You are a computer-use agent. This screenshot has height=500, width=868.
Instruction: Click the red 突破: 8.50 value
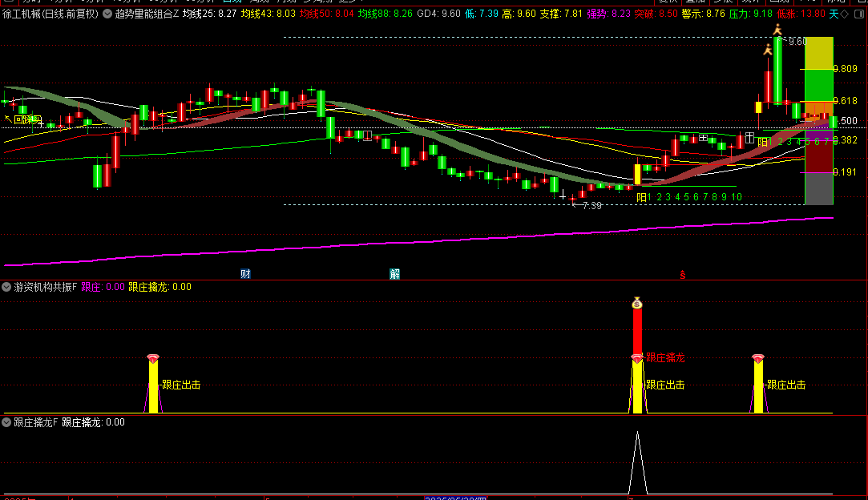(x=656, y=14)
